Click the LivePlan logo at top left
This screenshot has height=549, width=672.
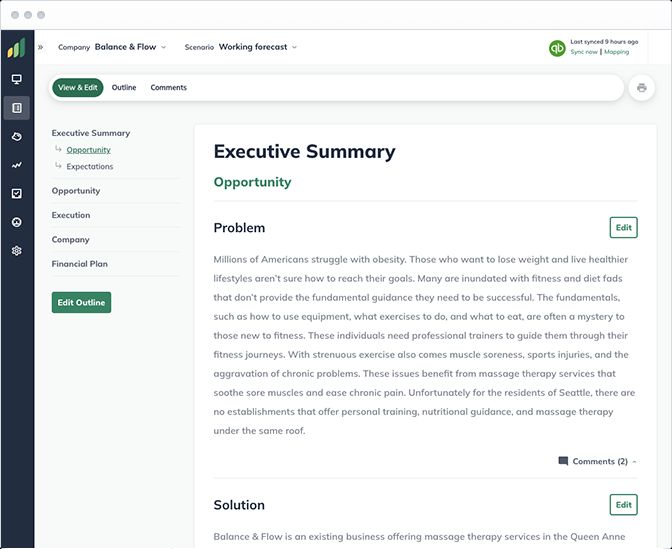point(16,48)
